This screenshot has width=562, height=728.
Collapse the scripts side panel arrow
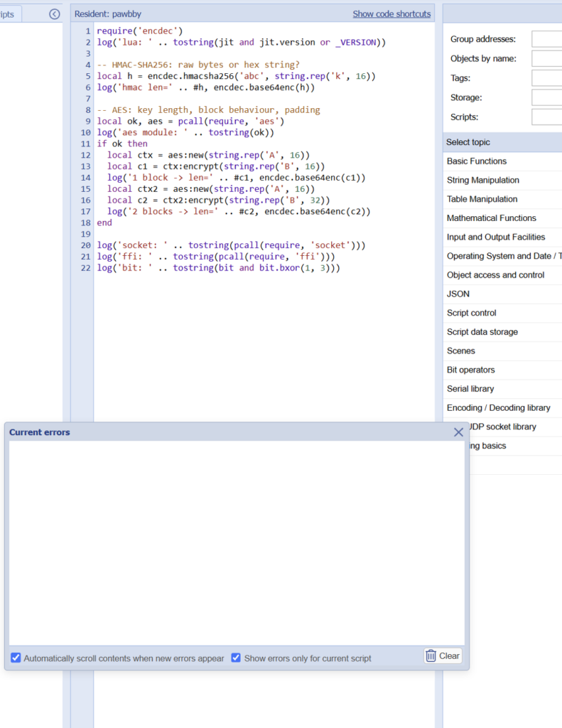54,14
